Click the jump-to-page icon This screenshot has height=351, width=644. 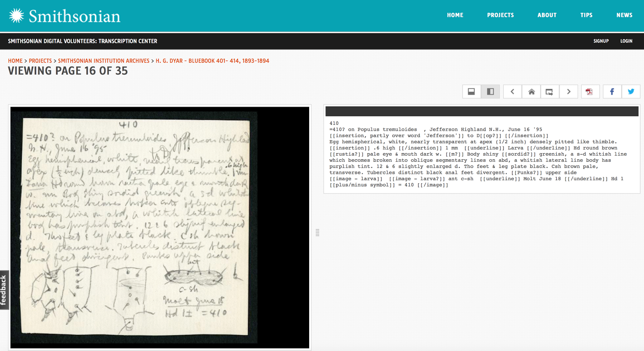[549, 92]
